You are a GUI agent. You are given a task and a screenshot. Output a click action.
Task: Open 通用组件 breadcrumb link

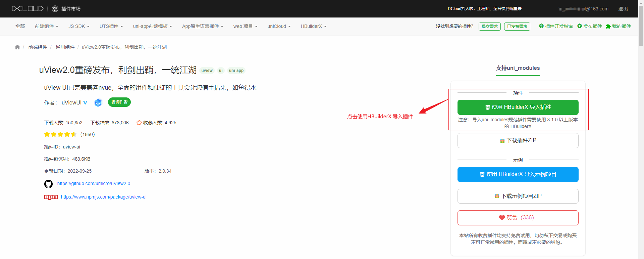coord(65,47)
